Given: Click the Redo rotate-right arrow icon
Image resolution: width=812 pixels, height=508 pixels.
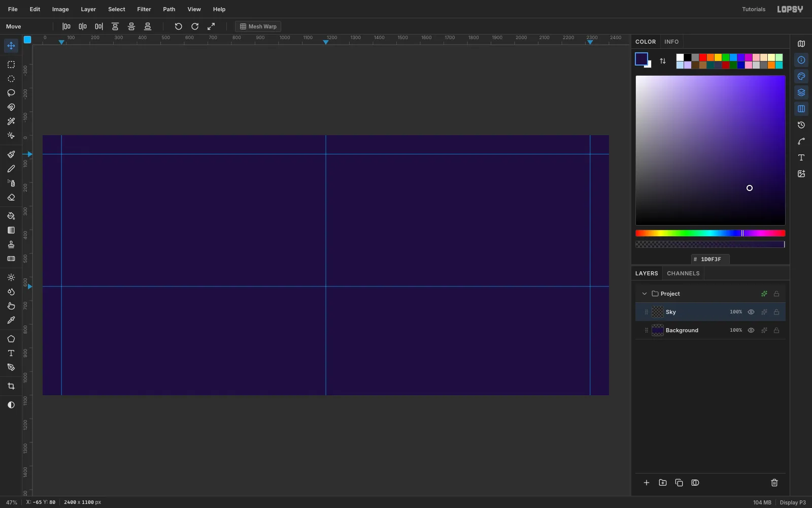Looking at the screenshot, I should click(x=195, y=26).
